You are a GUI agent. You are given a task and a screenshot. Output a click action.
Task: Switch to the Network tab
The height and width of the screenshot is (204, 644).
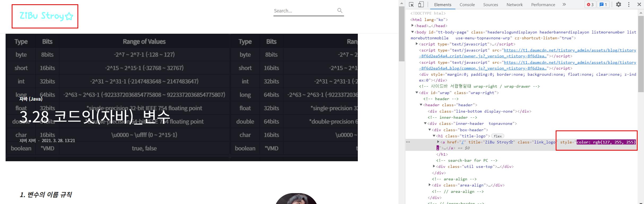click(x=515, y=5)
